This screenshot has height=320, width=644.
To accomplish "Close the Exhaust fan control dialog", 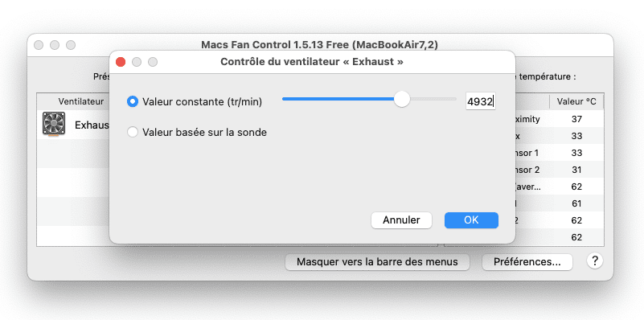I will [x=121, y=62].
